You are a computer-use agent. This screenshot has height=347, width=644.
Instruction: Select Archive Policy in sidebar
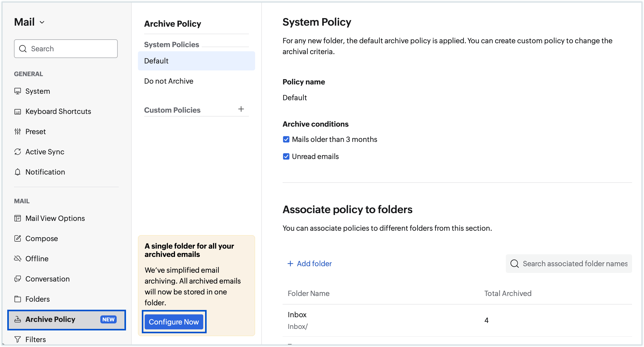(67, 320)
